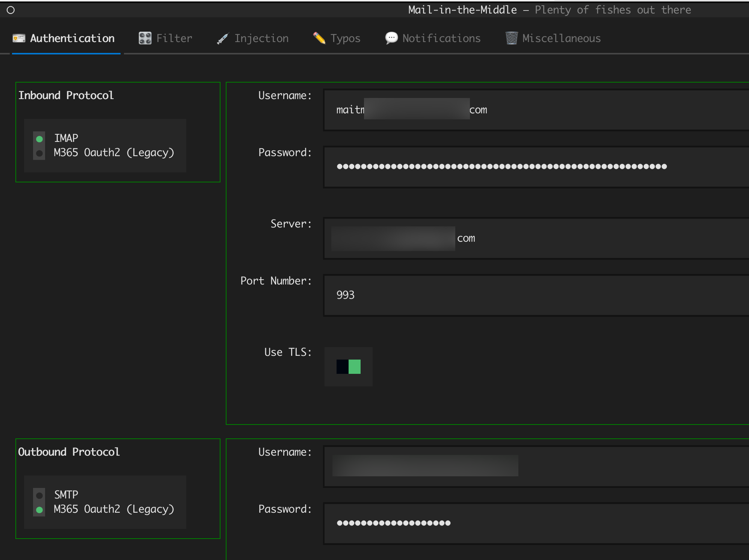Click the circle icon in the title bar
Image resolution: width=749 pixels, height=560 pixels.
(11, 10)
